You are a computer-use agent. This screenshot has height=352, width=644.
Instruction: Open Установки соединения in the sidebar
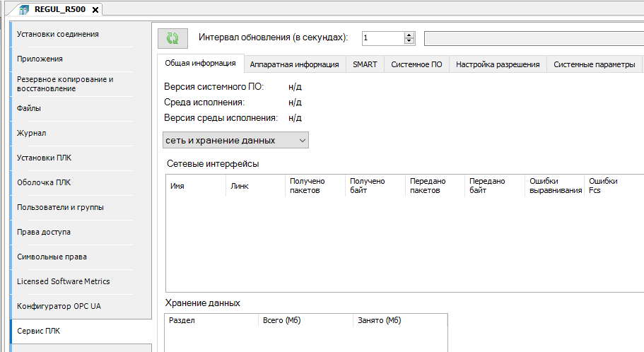[58, 34]
